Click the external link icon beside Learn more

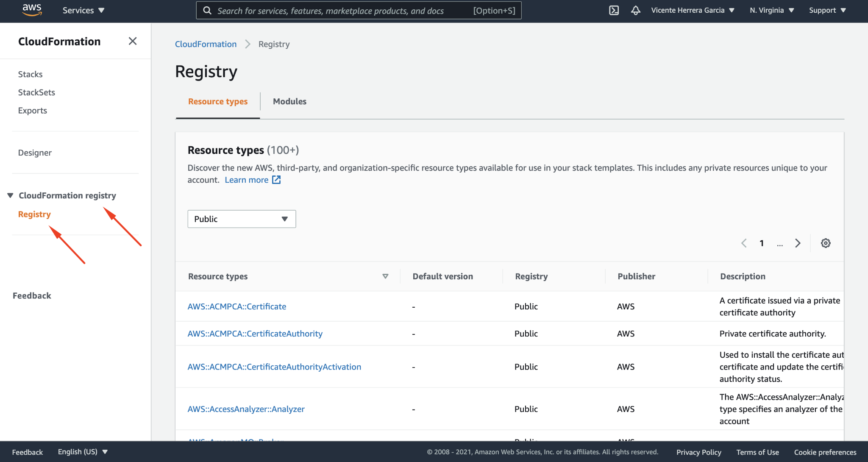[x=276, y=180]
